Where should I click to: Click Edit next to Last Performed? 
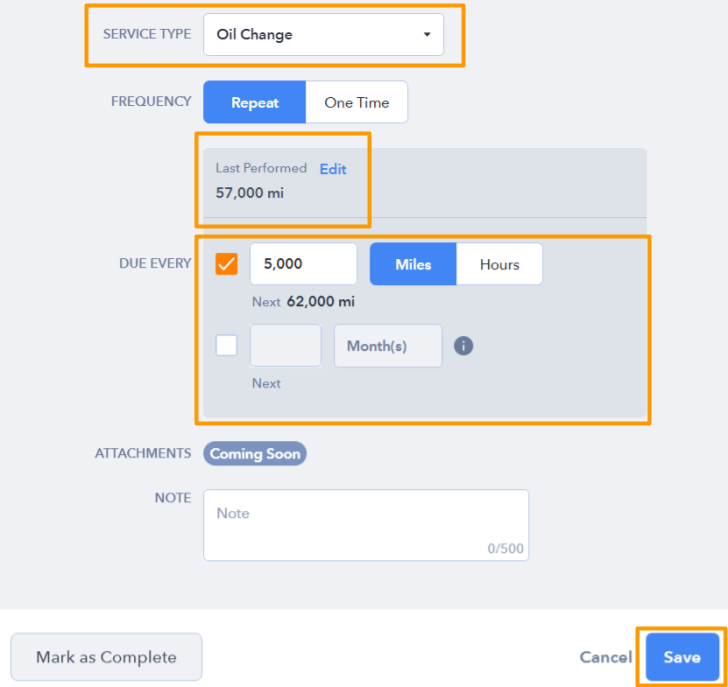pos(333,169)
